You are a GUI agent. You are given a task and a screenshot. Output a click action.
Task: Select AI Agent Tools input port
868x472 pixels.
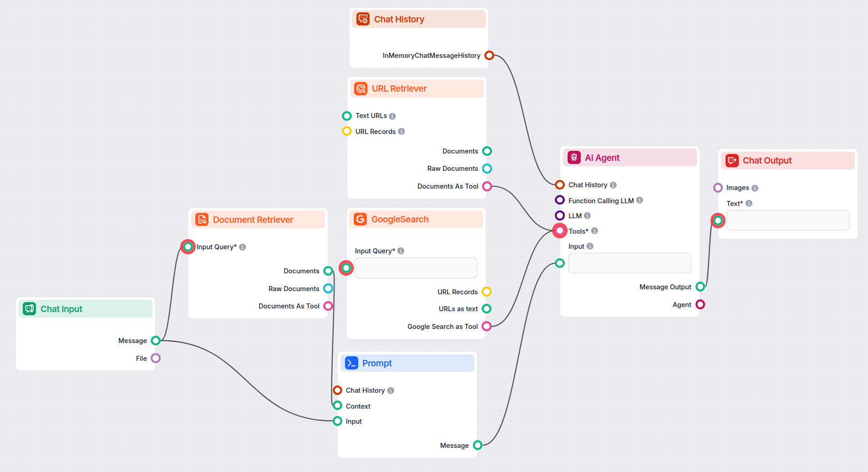tap(560, 231)
